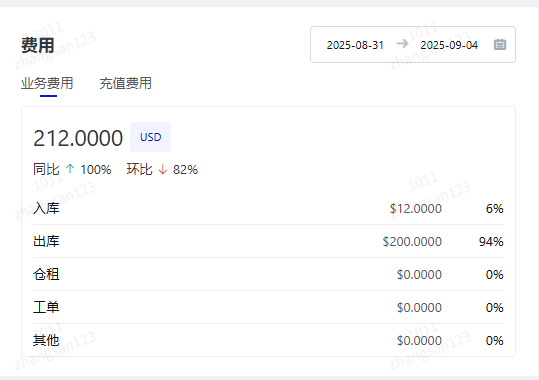Click the 94% share for 出库
539x380 pixels.
tap(491, 242)
